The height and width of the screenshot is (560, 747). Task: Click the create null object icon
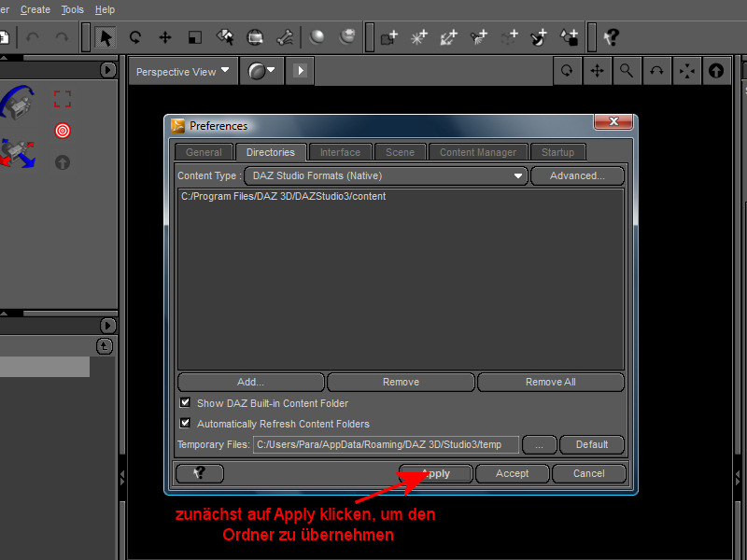509,37
